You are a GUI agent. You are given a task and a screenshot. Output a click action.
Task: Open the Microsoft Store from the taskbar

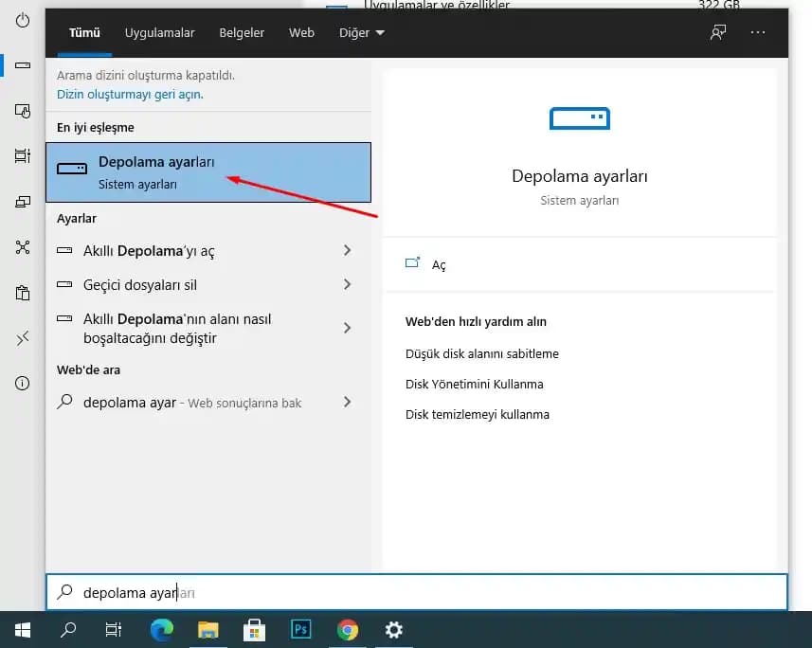(254, 628)
